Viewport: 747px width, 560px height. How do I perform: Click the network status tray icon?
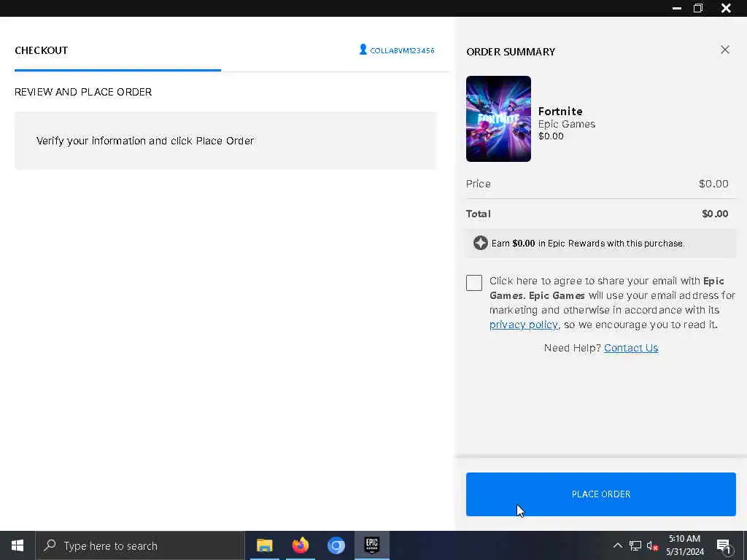point(635,545)
